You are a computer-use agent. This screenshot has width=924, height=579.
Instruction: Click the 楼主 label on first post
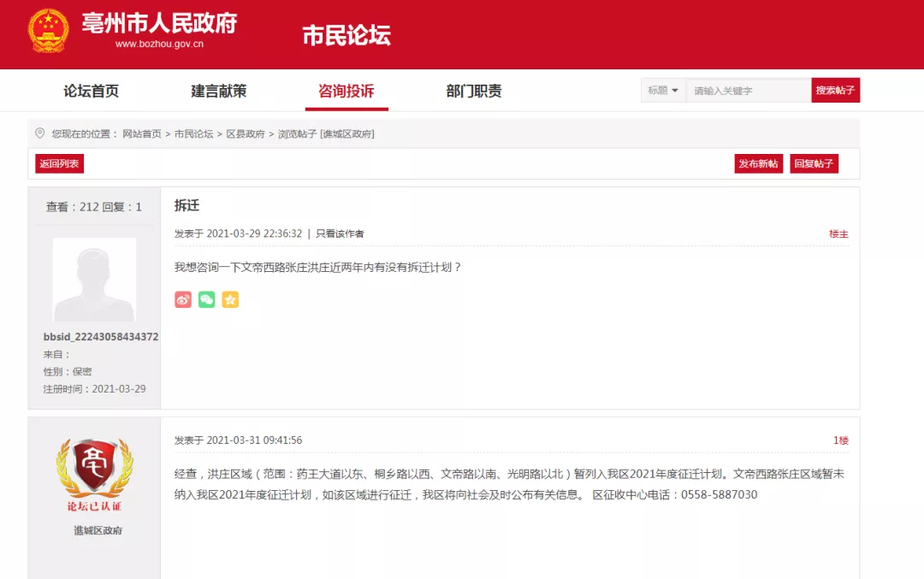(x=838, y=233)
